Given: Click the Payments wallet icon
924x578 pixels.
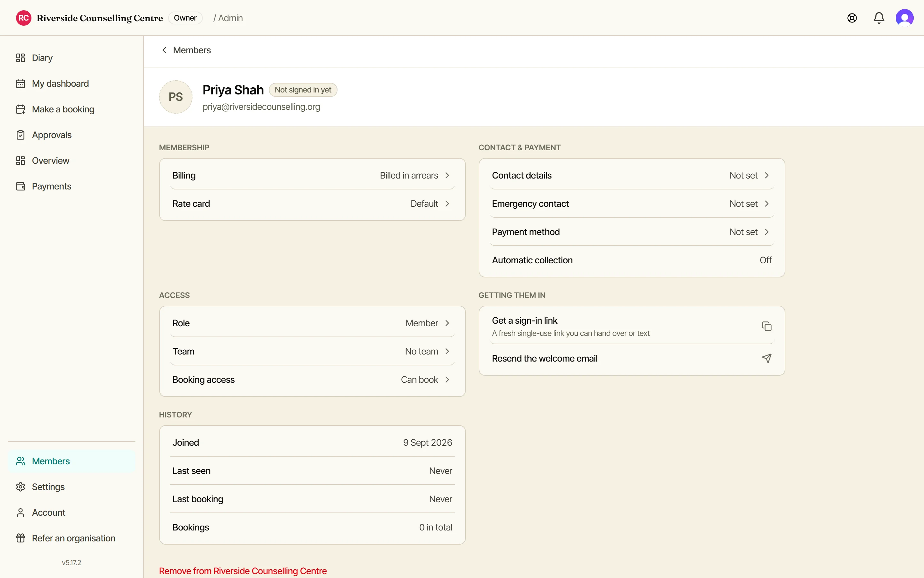Looking at the screenshot, I should (21, 186).
